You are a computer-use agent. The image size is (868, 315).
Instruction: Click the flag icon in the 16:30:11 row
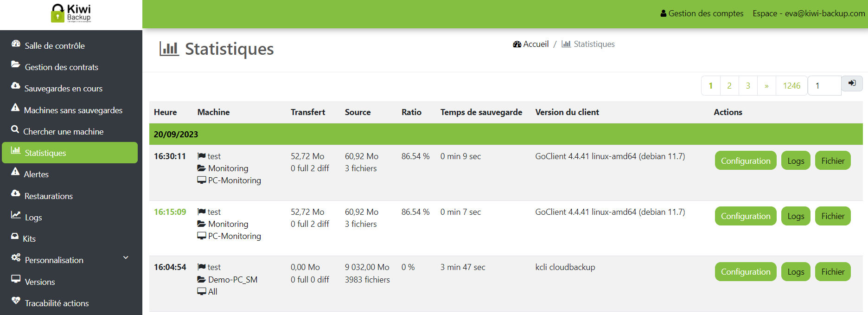pos(202,156)
